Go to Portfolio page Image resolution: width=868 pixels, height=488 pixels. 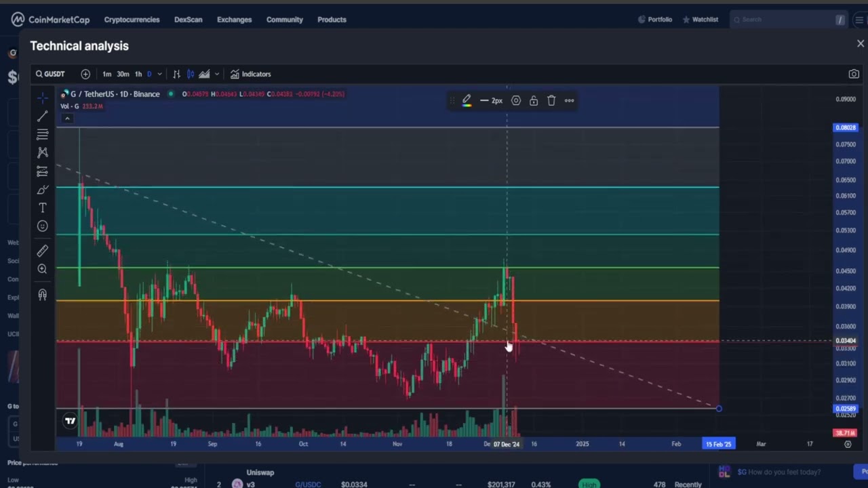click(655, 20)
